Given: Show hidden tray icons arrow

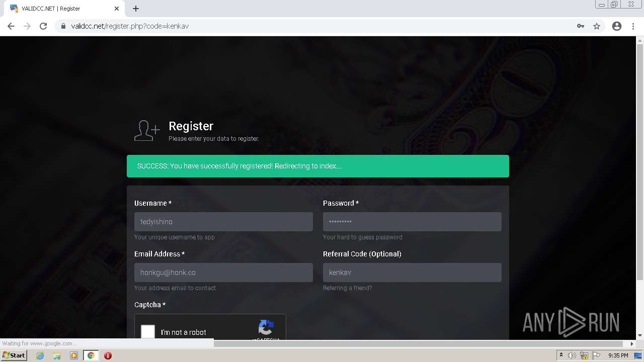Looking at the screenshot, I should pos(561,355).
